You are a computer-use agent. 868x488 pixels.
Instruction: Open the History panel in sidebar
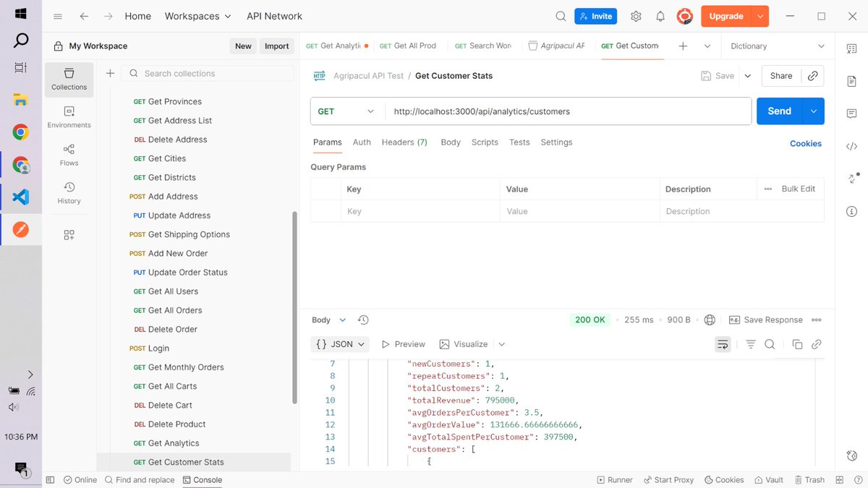(69, 192)
